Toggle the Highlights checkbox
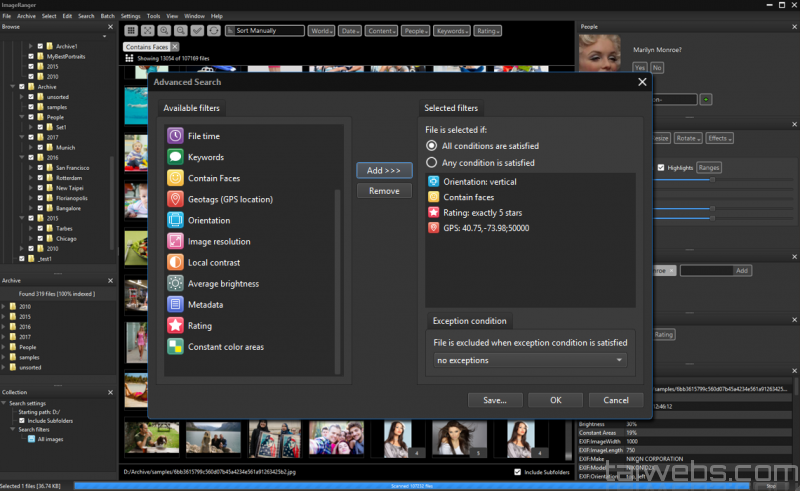The width and height of the screenshot is (800, 491). (x=661, y=167)
